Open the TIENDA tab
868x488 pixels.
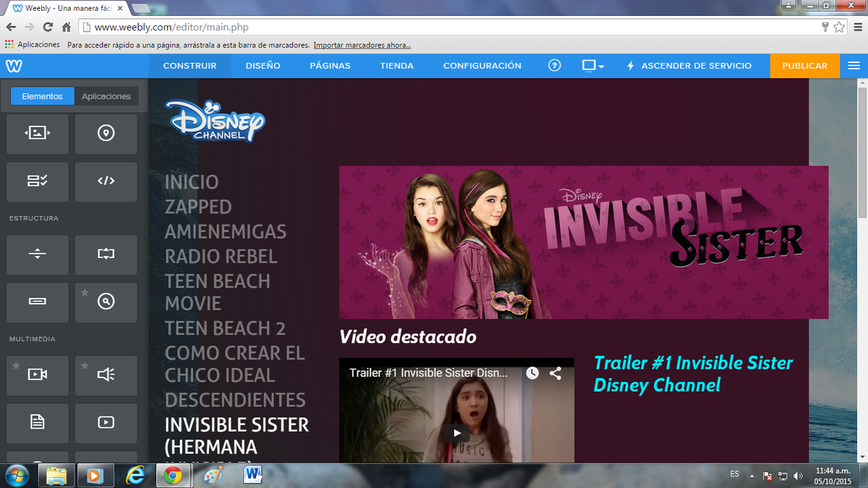pos(397,66)
